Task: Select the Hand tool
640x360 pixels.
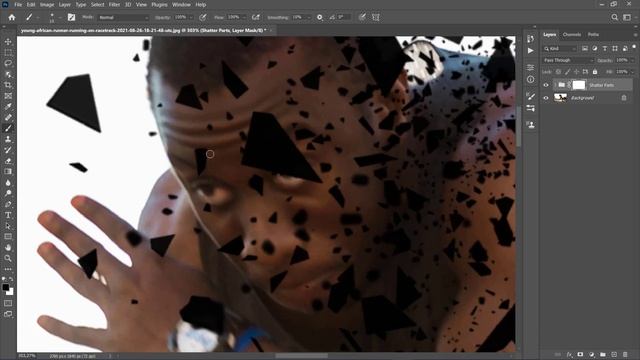Action: (x=8, y=247)
